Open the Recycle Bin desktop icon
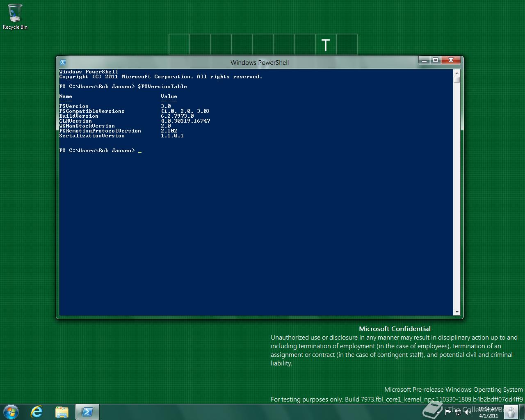This screenshot has width=525, height=420. (15, 17)
